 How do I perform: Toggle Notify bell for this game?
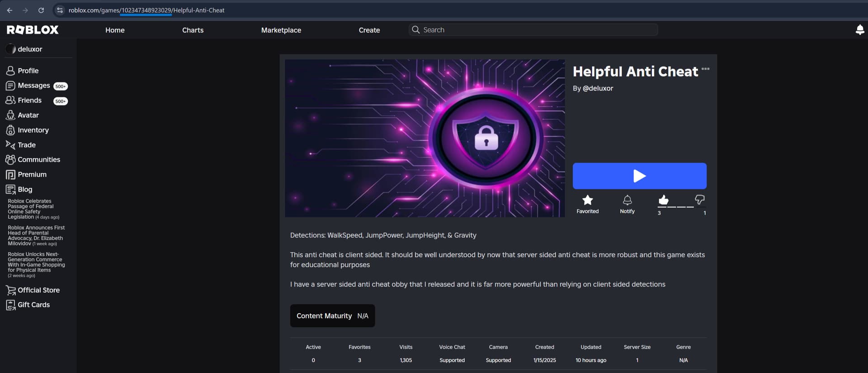(x=627, y=200)
